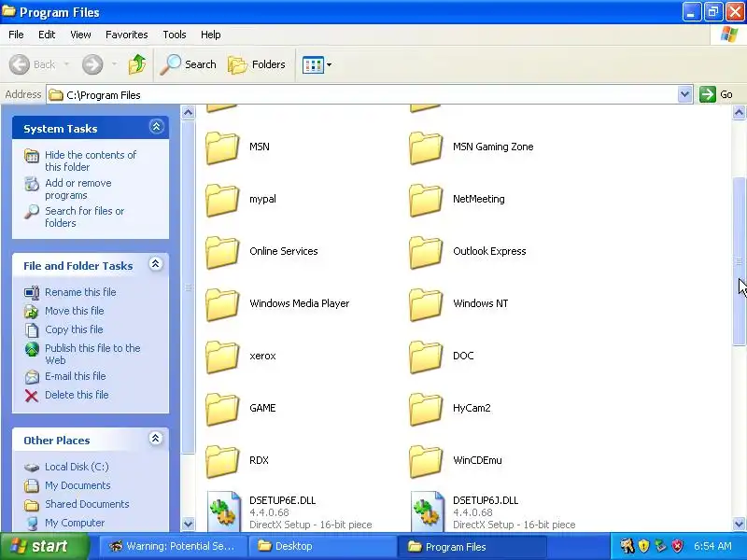The image size is (747, 560).
Task: Click the task pane scroll up arrow
Action: click(189, 113)
